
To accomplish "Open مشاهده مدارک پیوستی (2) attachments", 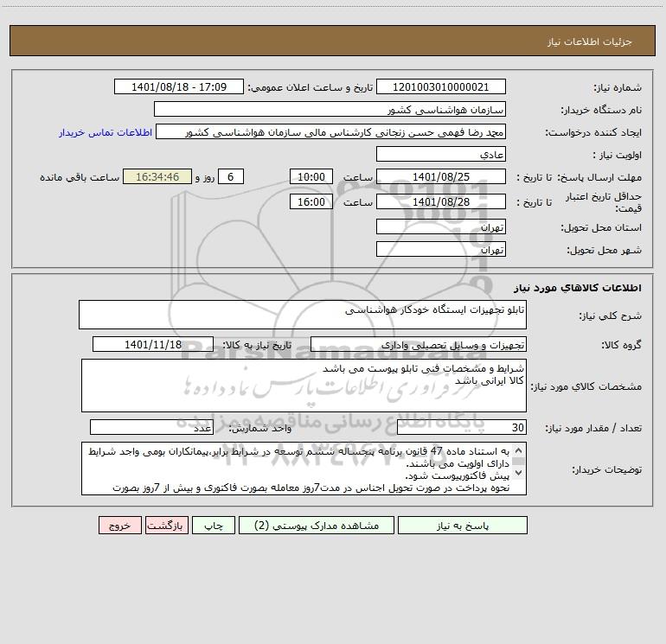I will pyautogui.click(x=317, y=525).
